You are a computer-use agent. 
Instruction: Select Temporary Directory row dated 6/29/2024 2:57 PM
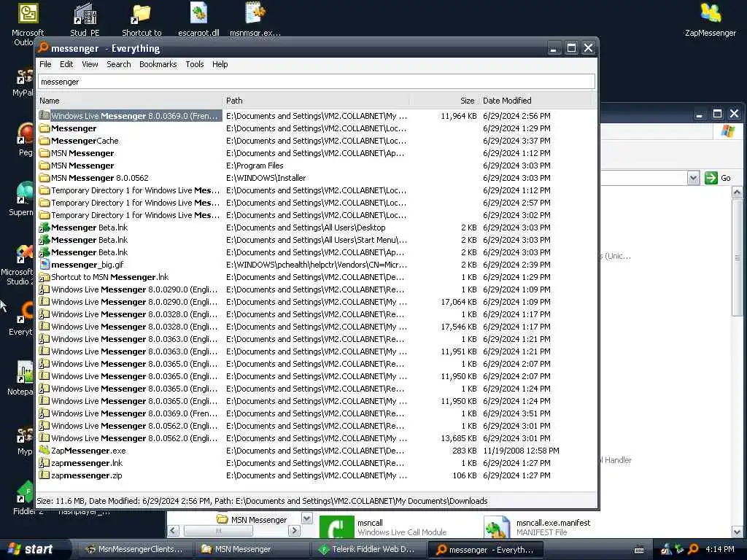[x=317, y=203]
